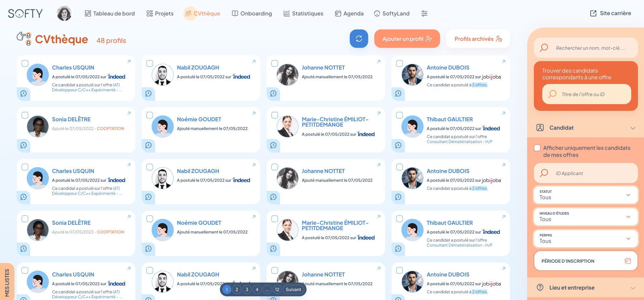
Task: Click the Ajouter un profil button
Action: coord(407,39)
